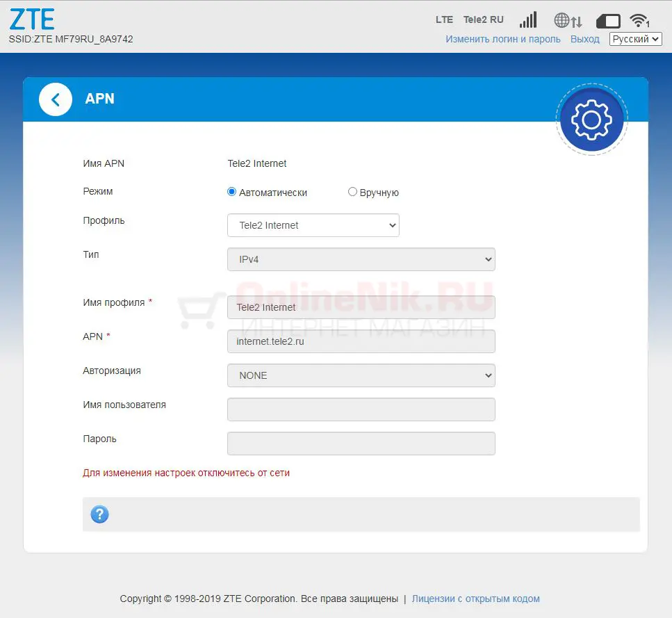Click the Пароль input field
The image size is (672, 618).
pyautogui.click(x=361, y=444)
